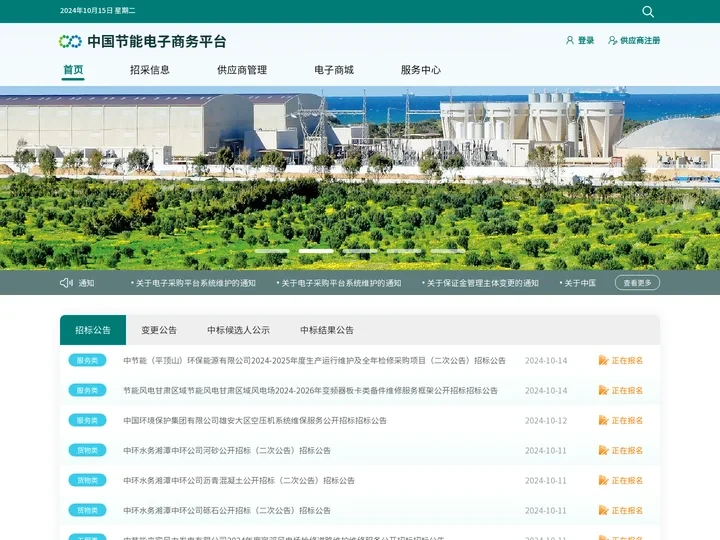Viewport: 720px width, 540px height.
Task: Click the power plant banner image
Action: (360, 178)
